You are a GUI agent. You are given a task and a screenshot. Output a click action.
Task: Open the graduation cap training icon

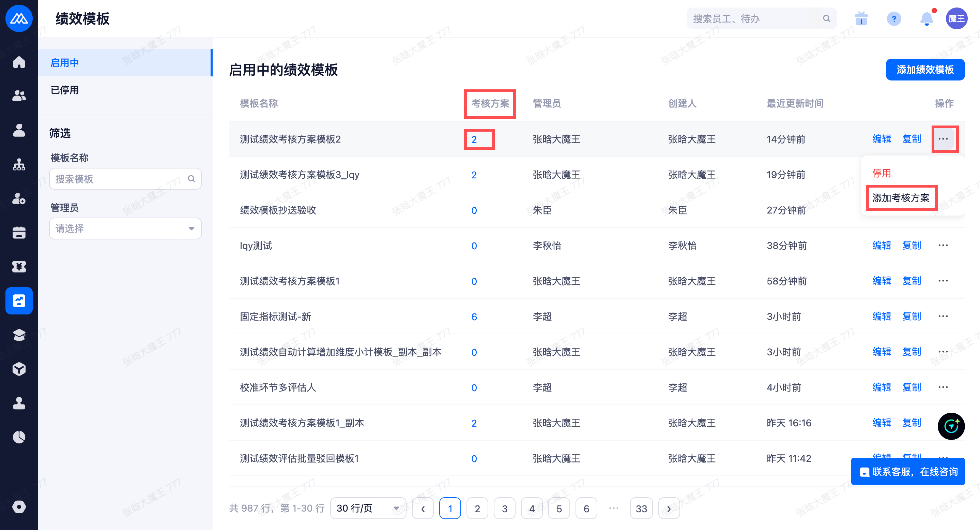(x=19, y=335)
